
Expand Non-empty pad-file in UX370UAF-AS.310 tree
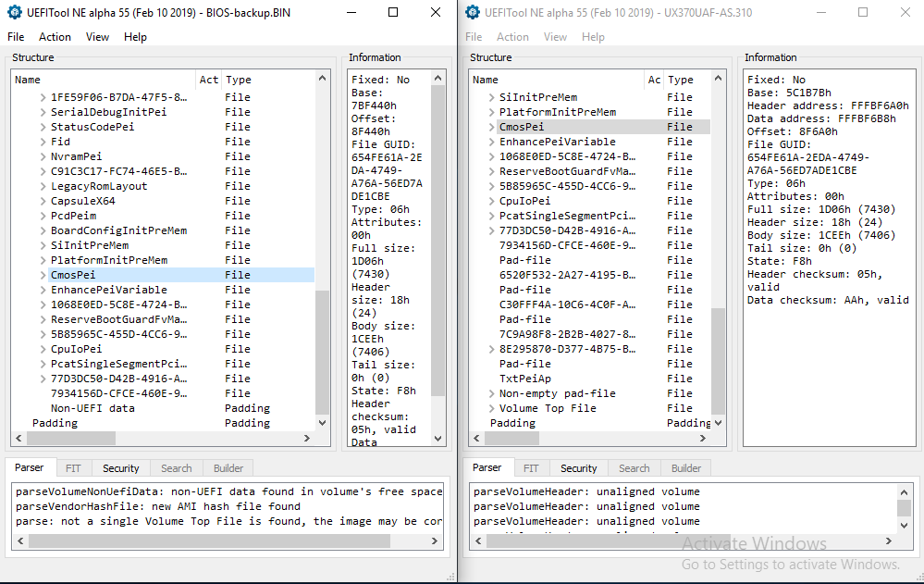[x=491, y=393]
